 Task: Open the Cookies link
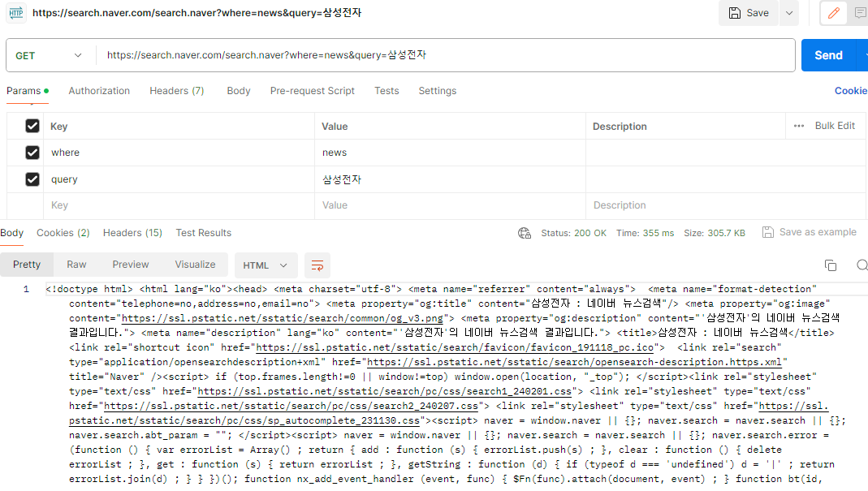851,91
